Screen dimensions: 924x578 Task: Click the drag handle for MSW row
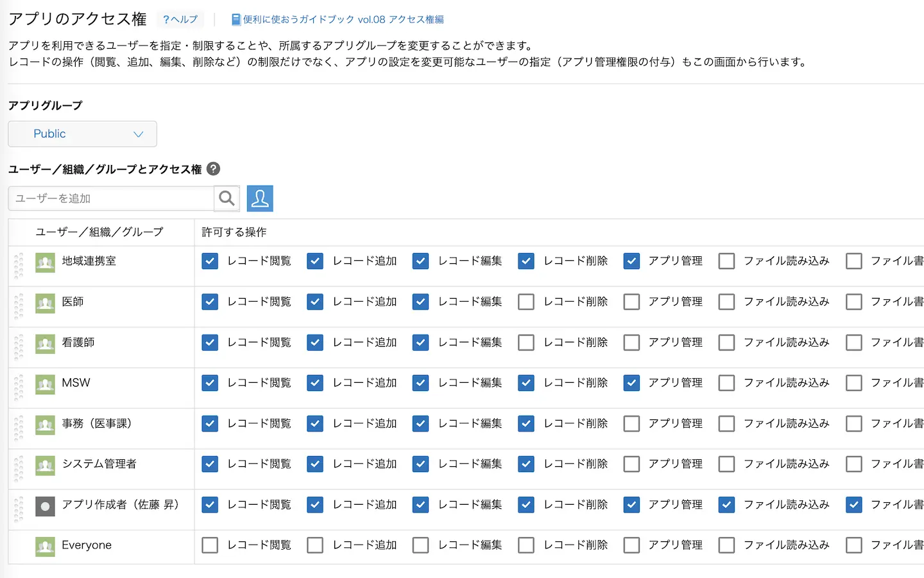tap(19, 387)
